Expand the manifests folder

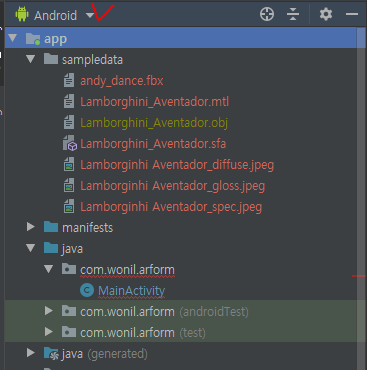(31, 227)
